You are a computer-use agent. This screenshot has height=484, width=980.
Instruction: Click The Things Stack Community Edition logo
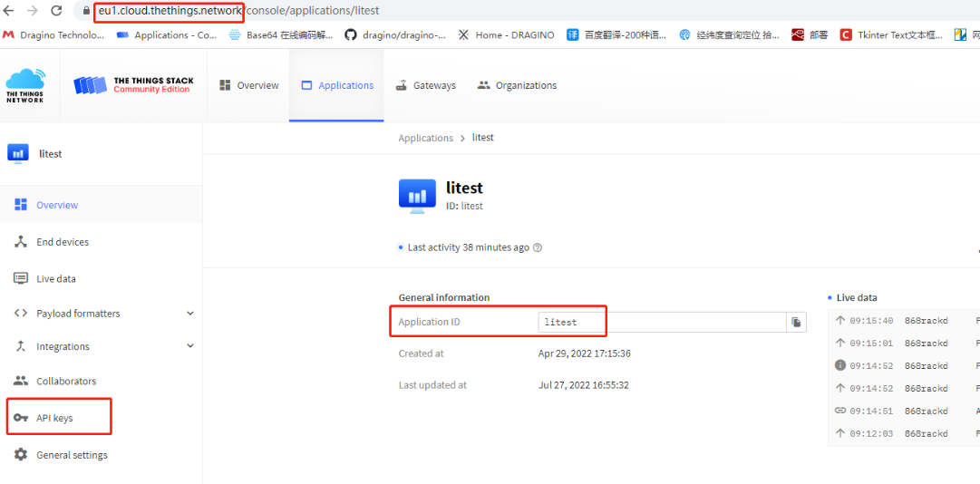[x=133, y=85]
